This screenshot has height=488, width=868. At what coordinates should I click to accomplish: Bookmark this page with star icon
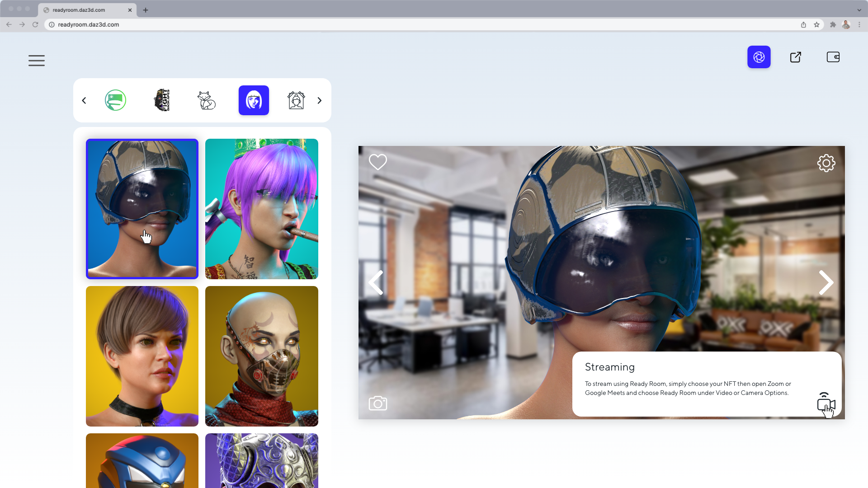pyautogui.click(x=816, y=24)
